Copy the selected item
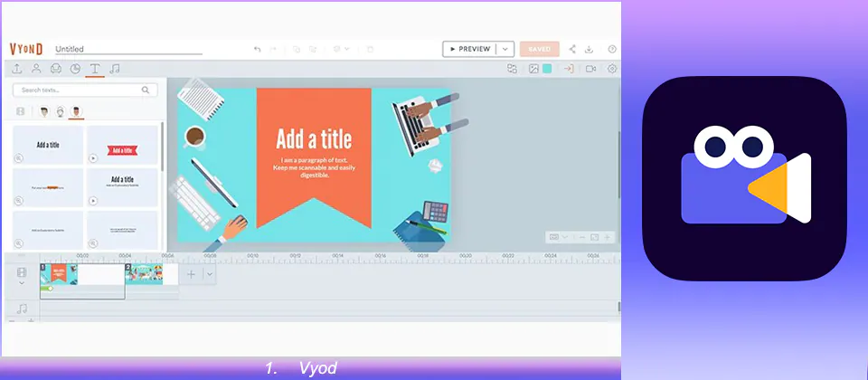 click(297, 49)
